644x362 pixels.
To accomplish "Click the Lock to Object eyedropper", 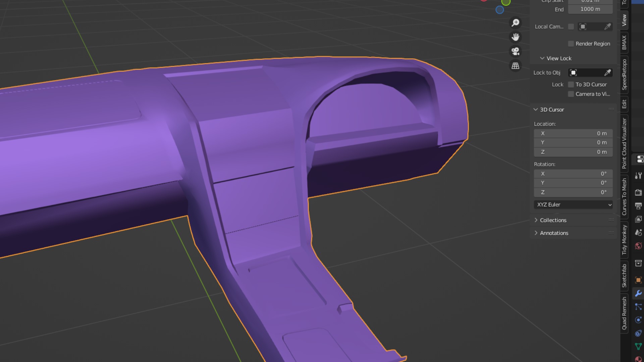I will 607,73.
